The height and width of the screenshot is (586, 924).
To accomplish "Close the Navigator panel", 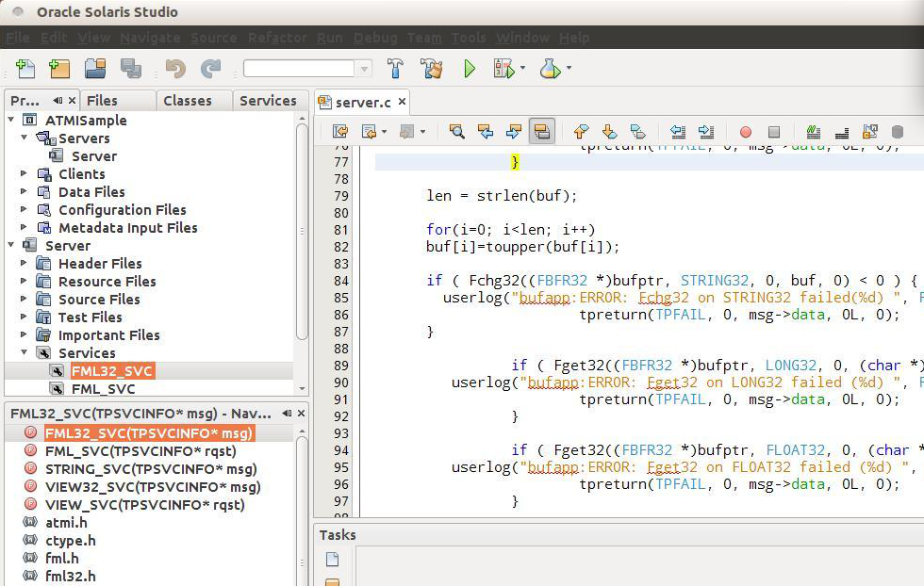I will coord(301,414).
